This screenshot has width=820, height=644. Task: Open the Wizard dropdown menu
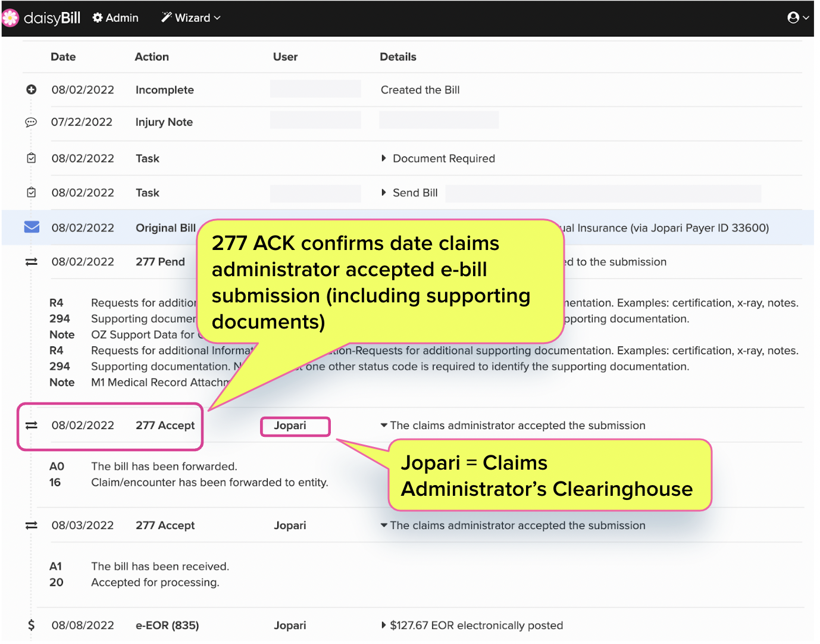click(191, 18)
